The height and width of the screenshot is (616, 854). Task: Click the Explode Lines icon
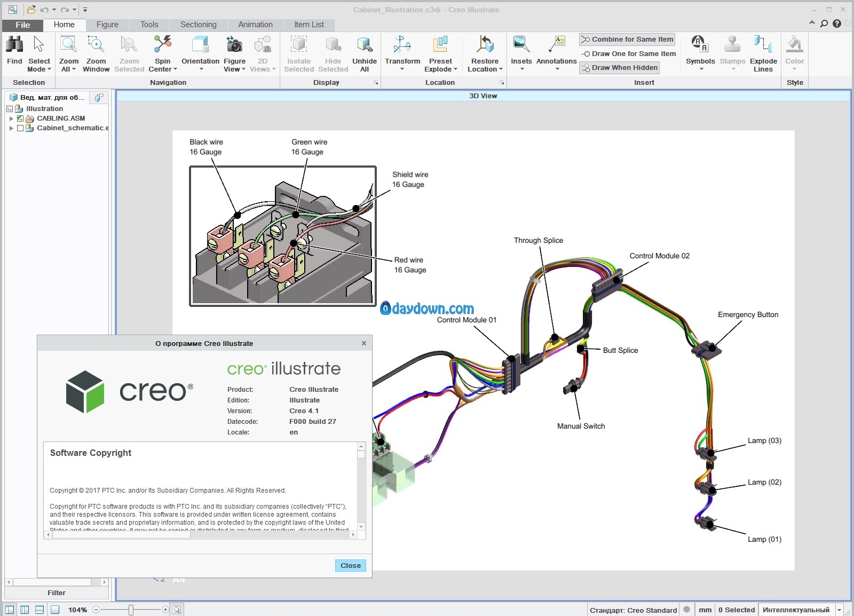pos(763,44)
